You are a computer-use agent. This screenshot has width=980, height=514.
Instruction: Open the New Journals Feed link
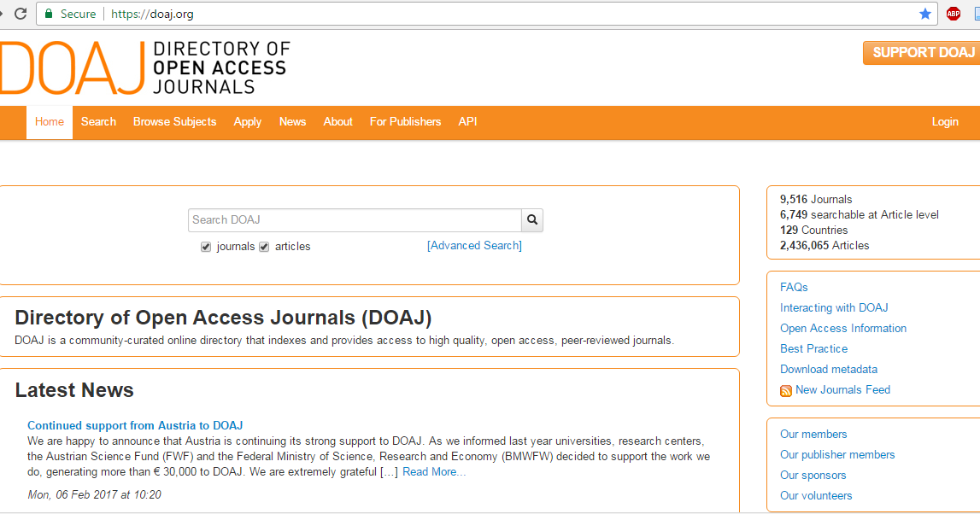tap(842, 389)
